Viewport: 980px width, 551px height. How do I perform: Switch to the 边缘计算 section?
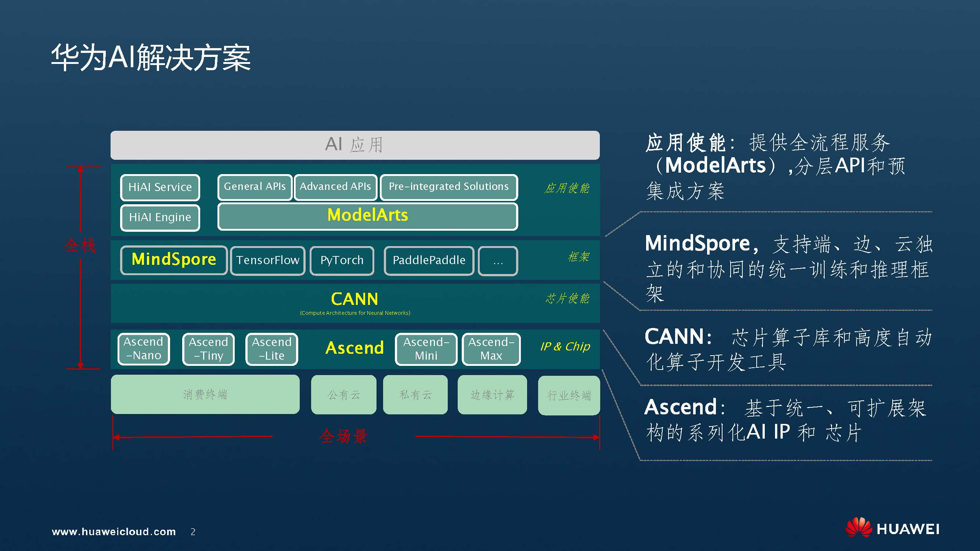point(492,395)
